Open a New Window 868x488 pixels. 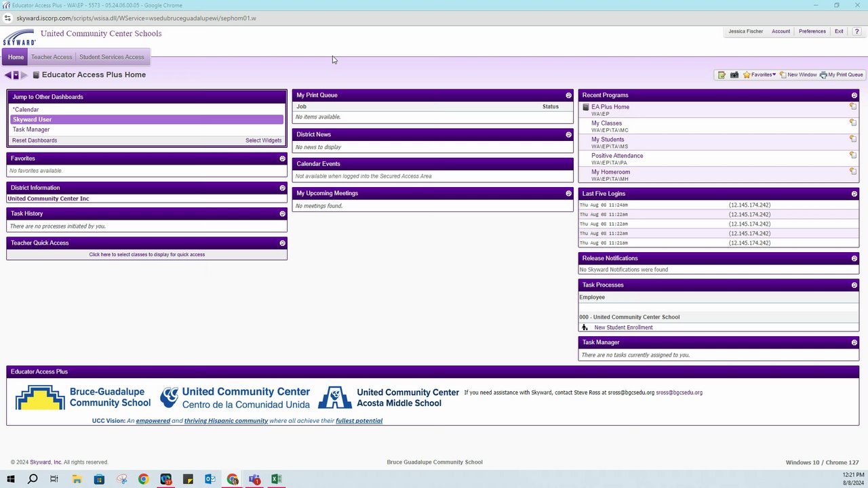click(x=798, y=75)
